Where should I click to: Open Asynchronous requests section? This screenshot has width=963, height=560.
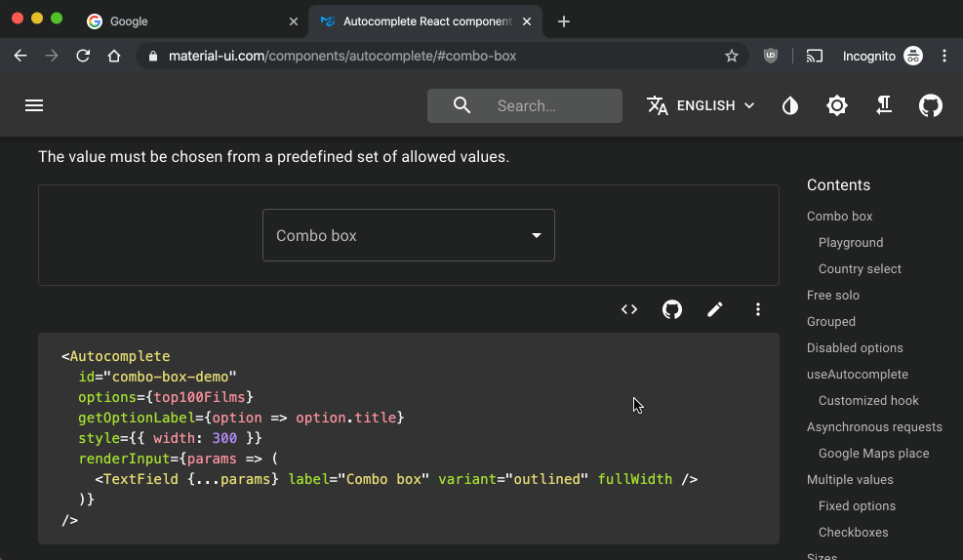point(874,427)
